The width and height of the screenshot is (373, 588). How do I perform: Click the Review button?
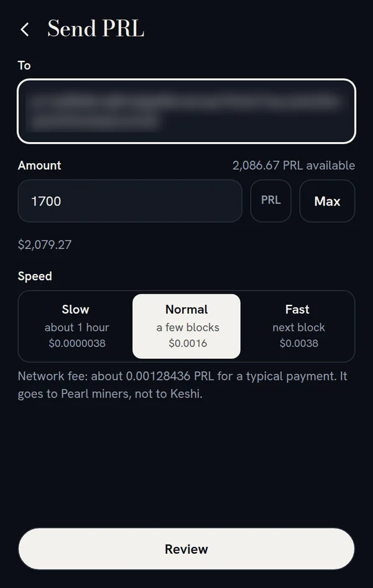[x=186, y=549]
